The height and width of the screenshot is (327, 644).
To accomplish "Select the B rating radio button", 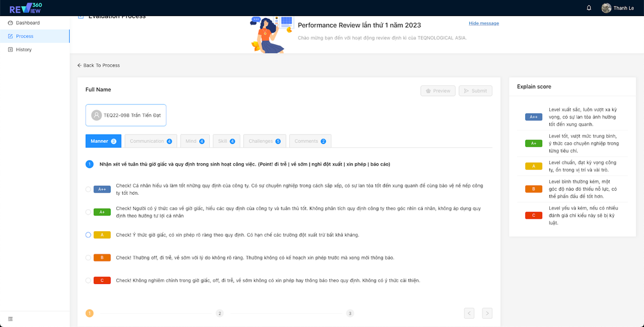I will pos(88,257).
